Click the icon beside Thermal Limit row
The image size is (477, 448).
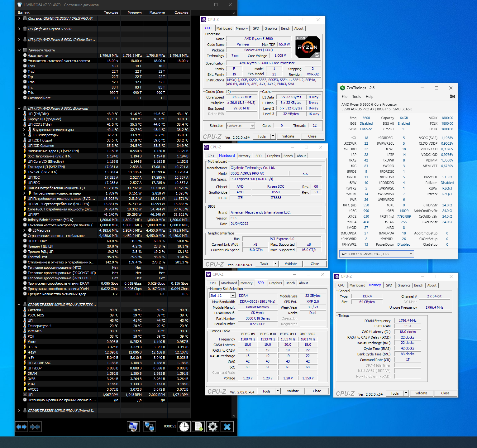pos(25,257)
